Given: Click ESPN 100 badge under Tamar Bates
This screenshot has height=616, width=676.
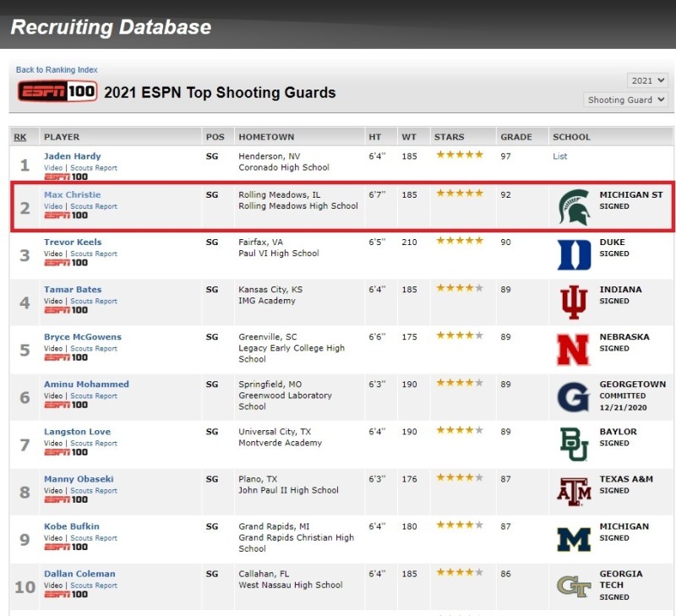Looking at the screenshot, I should pyautogui.click(x=66, y=310).
